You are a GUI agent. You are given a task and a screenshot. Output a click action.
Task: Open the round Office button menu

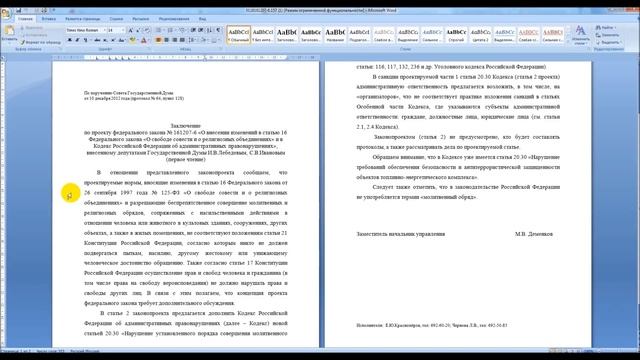pyautogui.click(x=6, y=14)
